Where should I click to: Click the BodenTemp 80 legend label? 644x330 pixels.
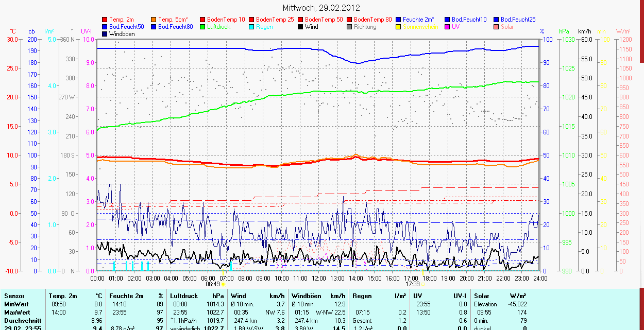tap(373, 20)
